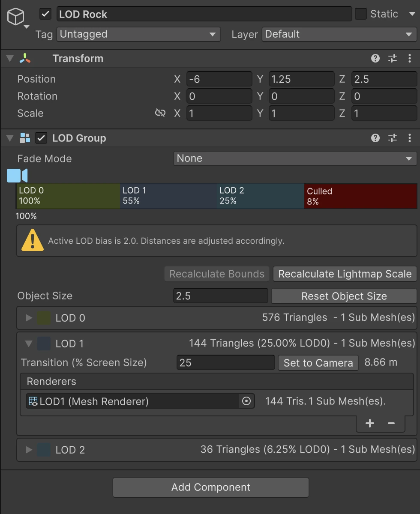This screenshot has height=514, width=420.
Task: Collapse the Transform component foldout
Action: pos(10,59)
